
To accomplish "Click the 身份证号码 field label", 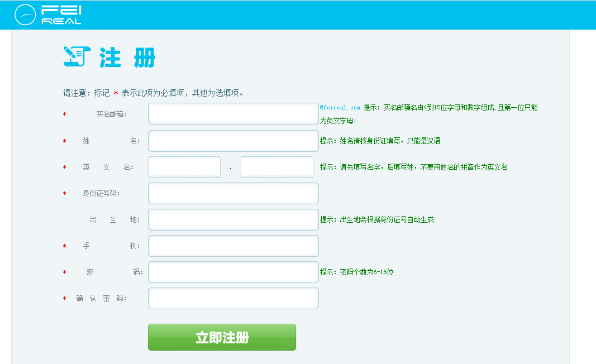I will coord(101,193).
